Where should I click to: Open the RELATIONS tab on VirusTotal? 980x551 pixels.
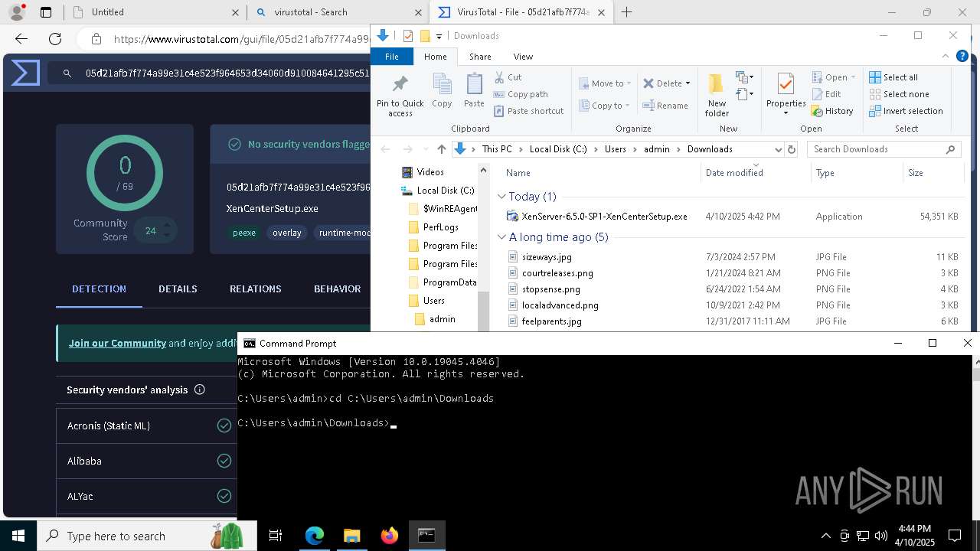coord(256,289)
